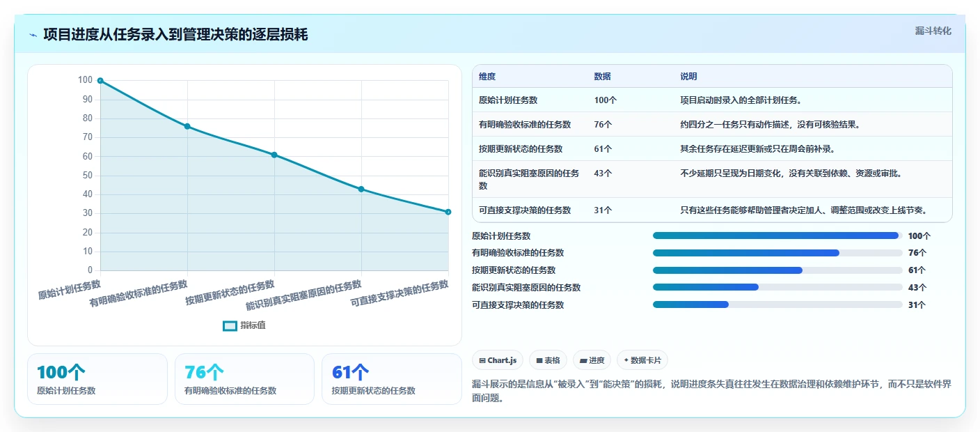980x432 pixels.
Task: Click table cell 能识别真实阻塞原因的任务数
Action: point(529,180)
